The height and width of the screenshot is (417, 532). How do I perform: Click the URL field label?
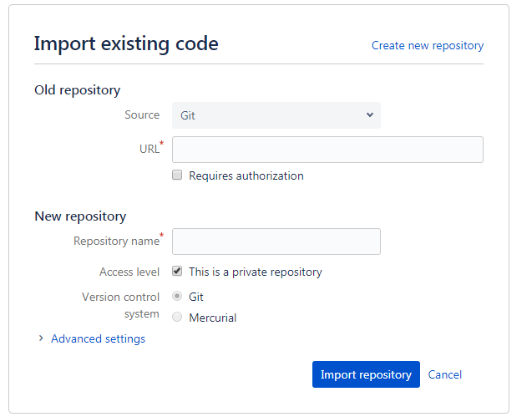point(149,149)
